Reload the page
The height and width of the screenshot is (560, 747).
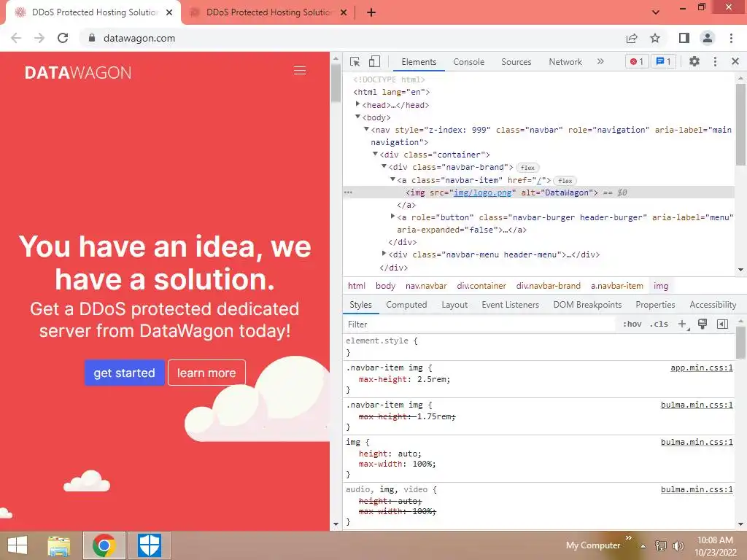[63, 38]
